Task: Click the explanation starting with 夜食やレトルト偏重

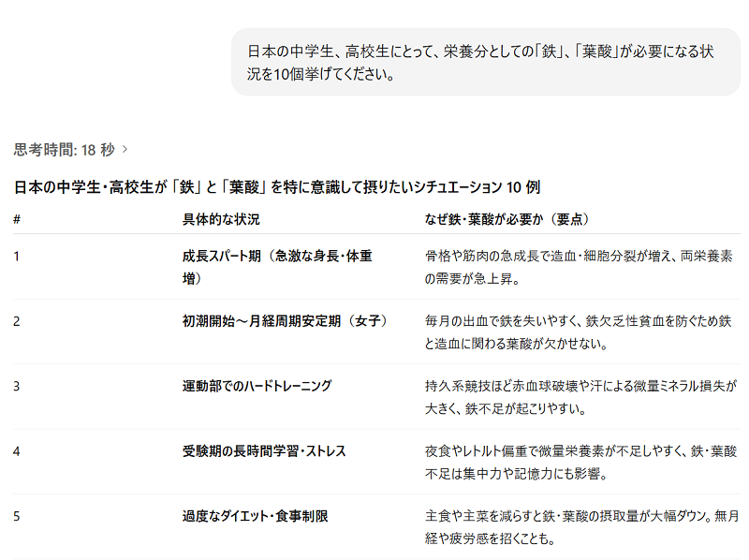Action: (x=580, y=462)
